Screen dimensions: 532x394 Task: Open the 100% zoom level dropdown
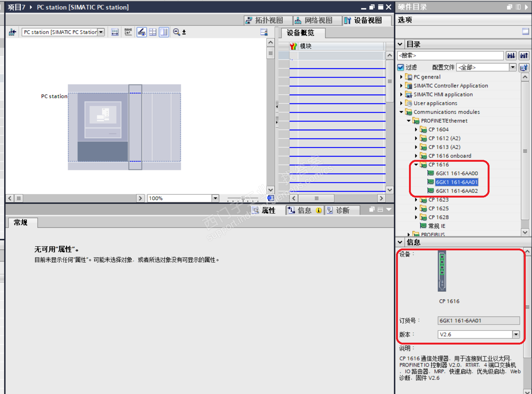[215, 198]
